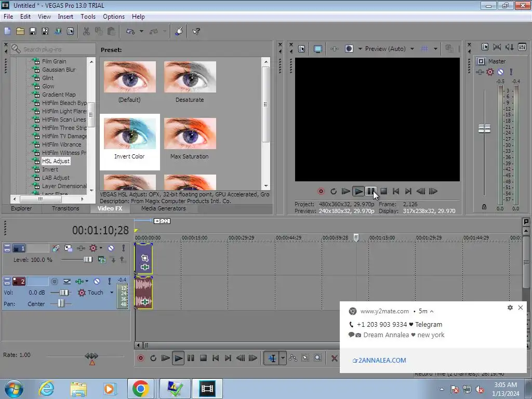Mute video track 1
This screenshot has width=532, height=399.
[x=111, y=248]
